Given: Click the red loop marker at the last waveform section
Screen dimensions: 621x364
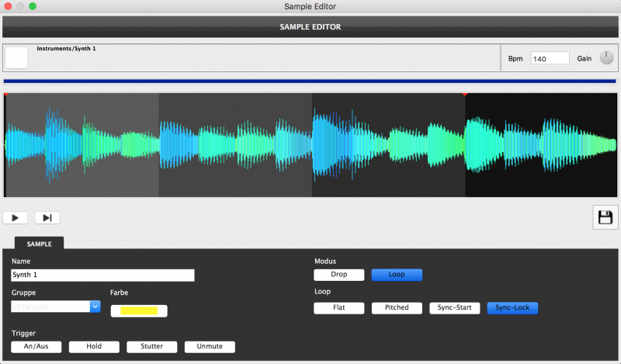Looking at the screenshot, I should [465, 94].
